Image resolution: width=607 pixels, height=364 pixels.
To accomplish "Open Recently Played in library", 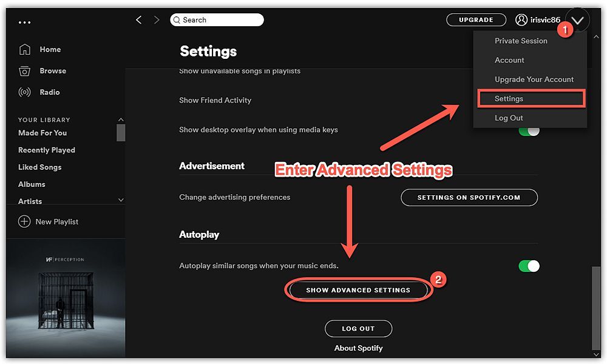I will tap(47, 150).
